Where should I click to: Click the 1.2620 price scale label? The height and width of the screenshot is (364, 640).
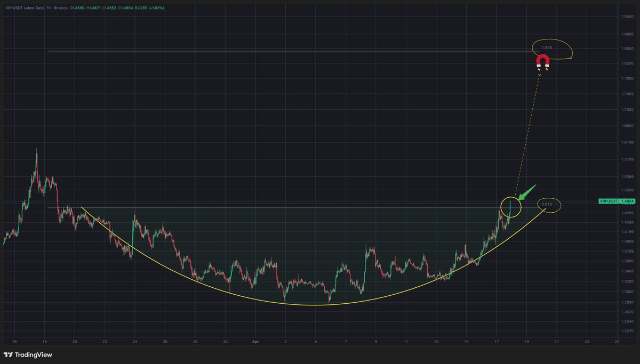(627, 312)
